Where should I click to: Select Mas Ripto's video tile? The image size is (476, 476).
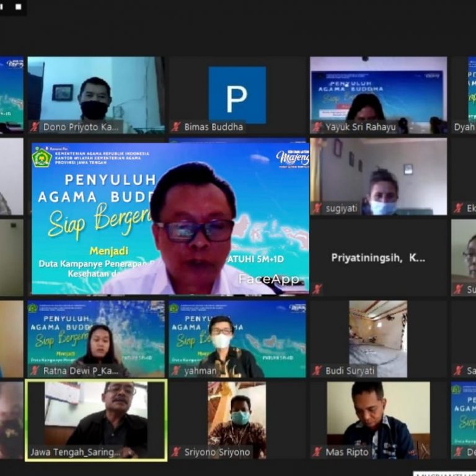point(379,420)
